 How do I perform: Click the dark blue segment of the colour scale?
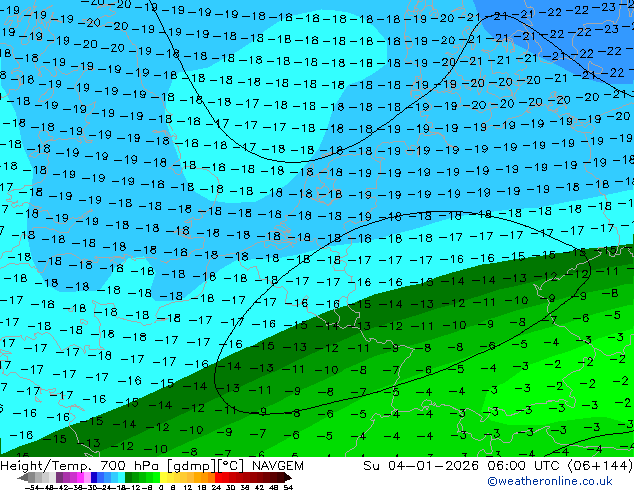coord(94,477)
